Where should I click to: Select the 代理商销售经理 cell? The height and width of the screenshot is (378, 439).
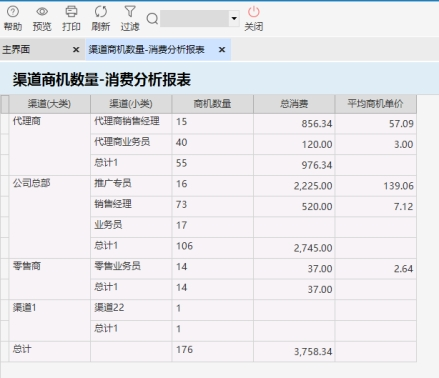point(131,124)
